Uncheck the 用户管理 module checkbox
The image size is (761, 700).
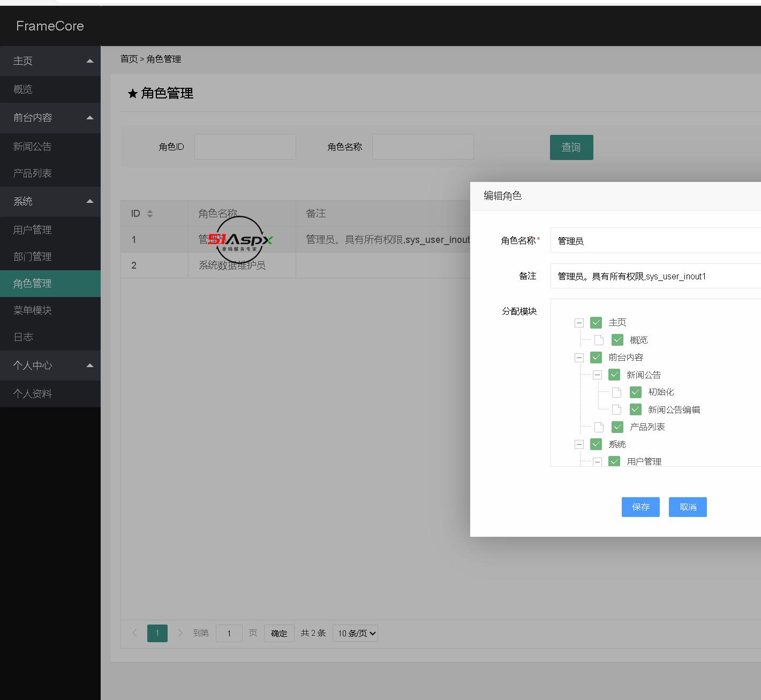coord(614,461)
